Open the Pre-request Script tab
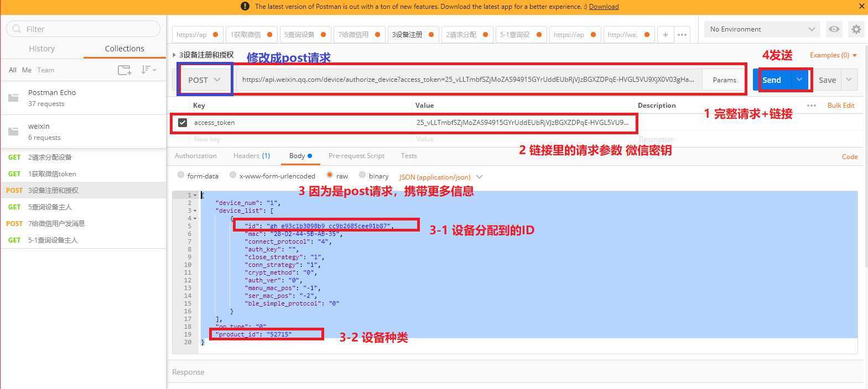 pos(356,156)
